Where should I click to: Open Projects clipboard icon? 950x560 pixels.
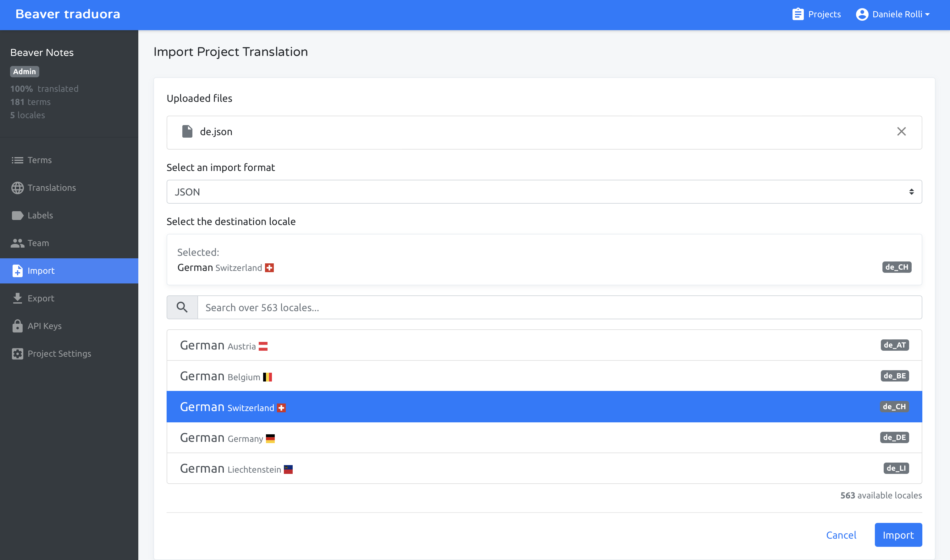pos(798,14)
